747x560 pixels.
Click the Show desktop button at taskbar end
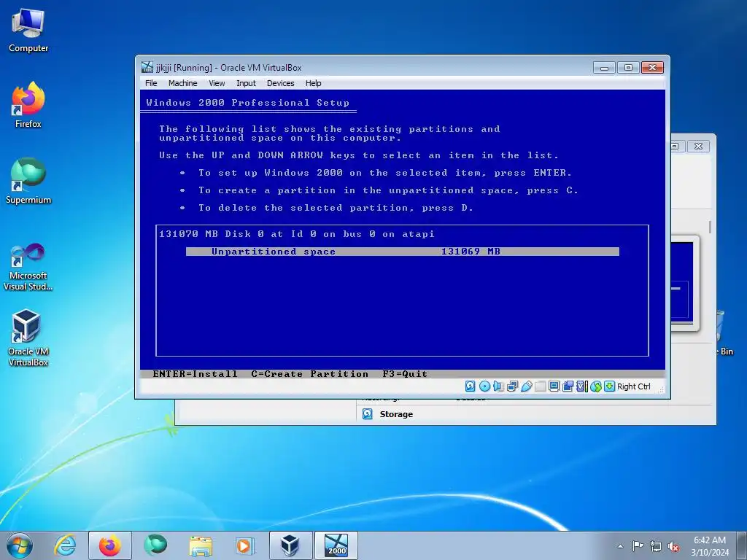(742, 545)
